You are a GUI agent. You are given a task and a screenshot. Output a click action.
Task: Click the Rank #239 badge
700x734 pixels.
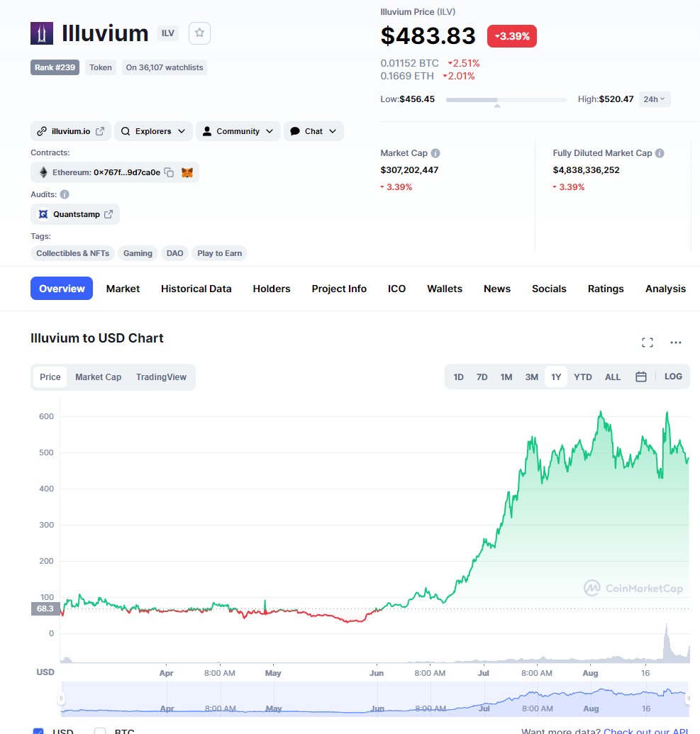(55, 67)
